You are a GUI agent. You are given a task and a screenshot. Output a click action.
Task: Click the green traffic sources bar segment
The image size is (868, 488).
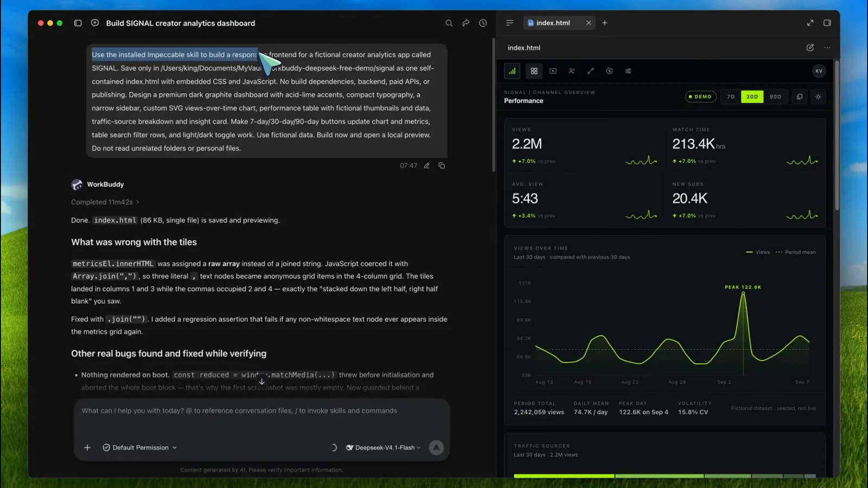564,476
